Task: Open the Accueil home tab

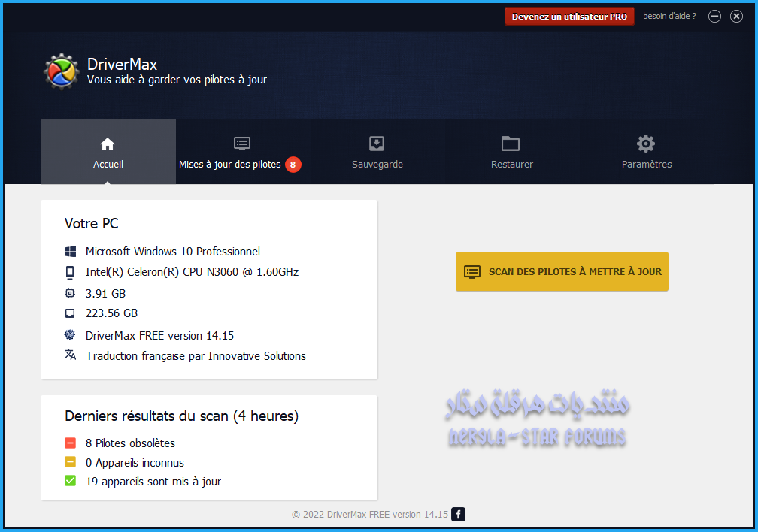Action: 108,152
